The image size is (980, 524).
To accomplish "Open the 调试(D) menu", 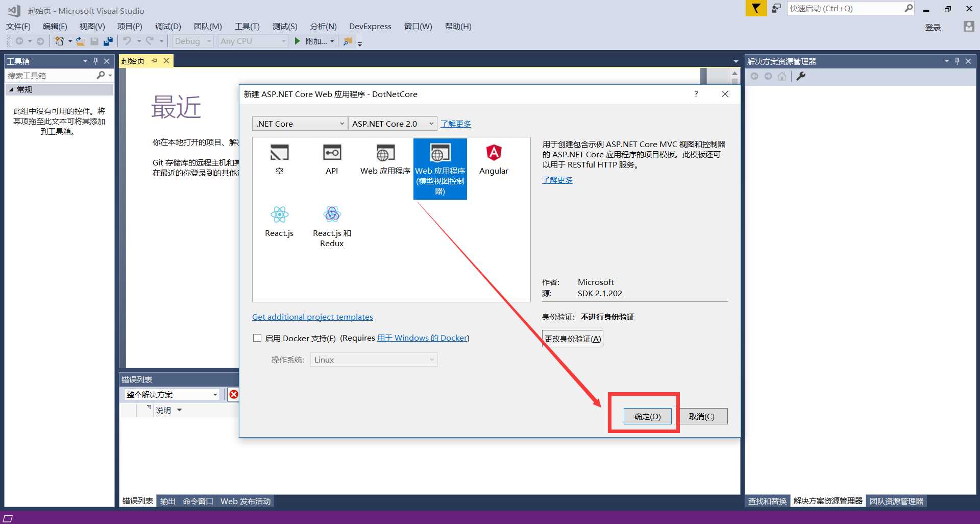I will (168, 26).
